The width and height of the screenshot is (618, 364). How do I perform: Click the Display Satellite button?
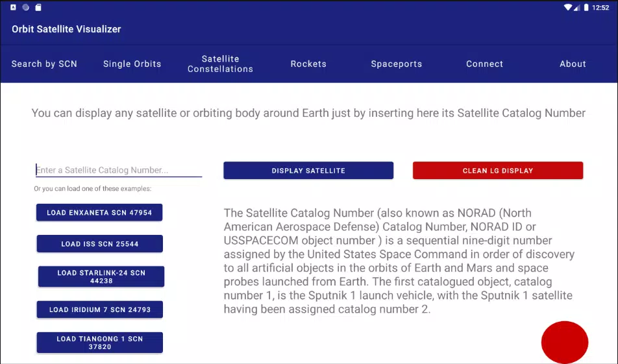[308, 171]
